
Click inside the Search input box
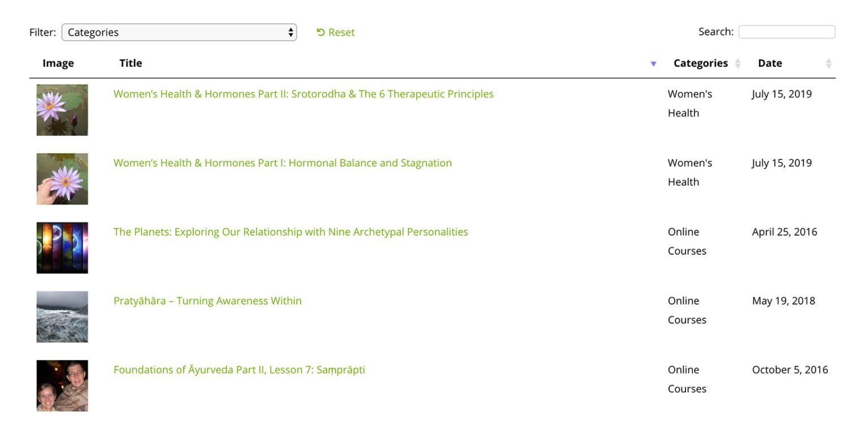(x=787, y=31)
